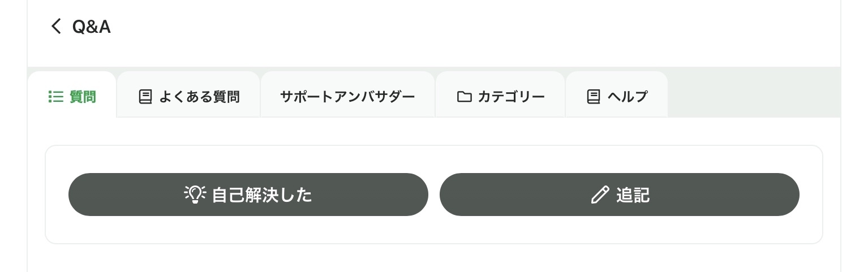Go back using the left chevron arrow
Image resolution: width=868 pixels, height=272 pixels.
click(55, 26)
